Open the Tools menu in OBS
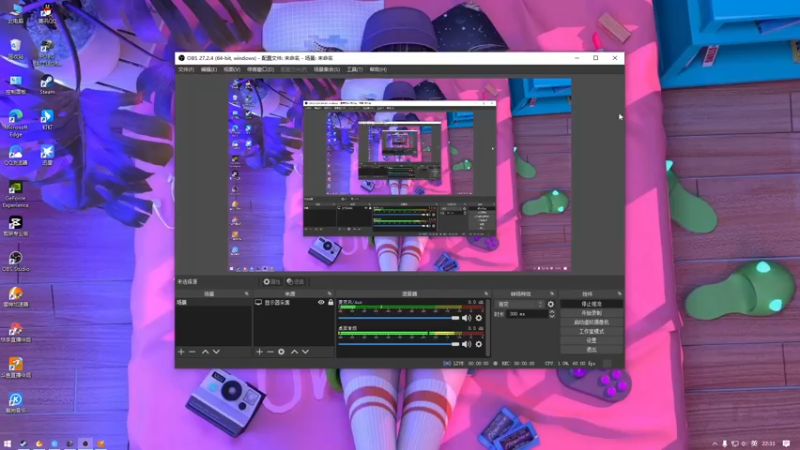Viewport: 800px width, 450px height. pyautogui.click(x=355, y=69)
